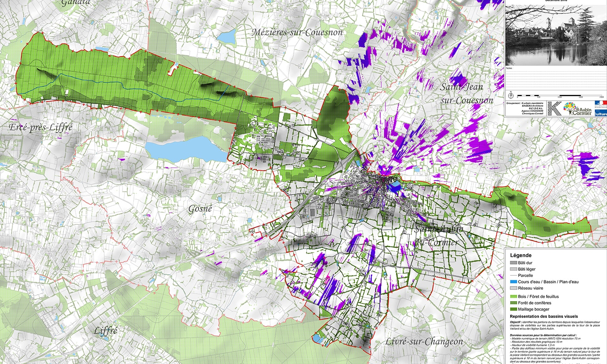The image size is (607, 364).
Task: Click the 'Liffré' commune label
Action: point(106,330)
